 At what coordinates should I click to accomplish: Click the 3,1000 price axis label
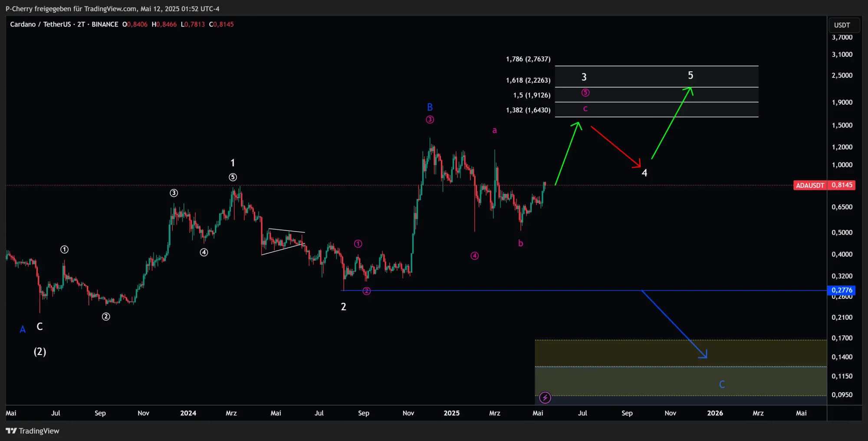[842, 54]
